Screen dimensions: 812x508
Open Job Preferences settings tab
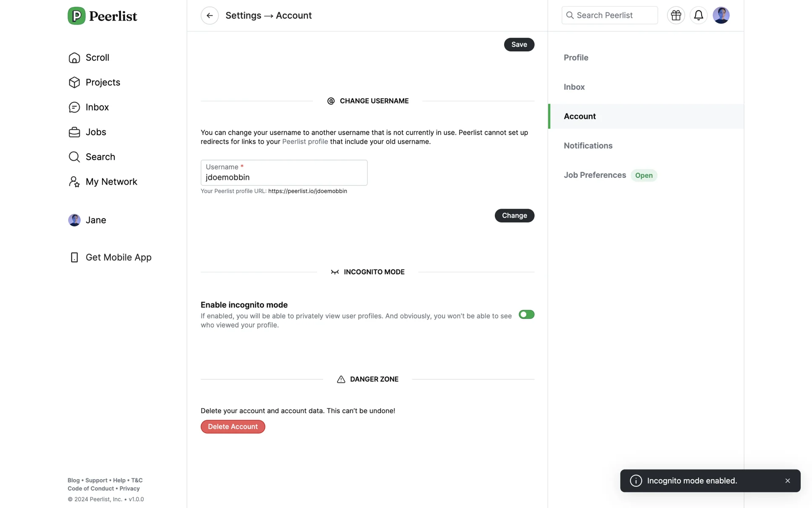pos(595,175)
